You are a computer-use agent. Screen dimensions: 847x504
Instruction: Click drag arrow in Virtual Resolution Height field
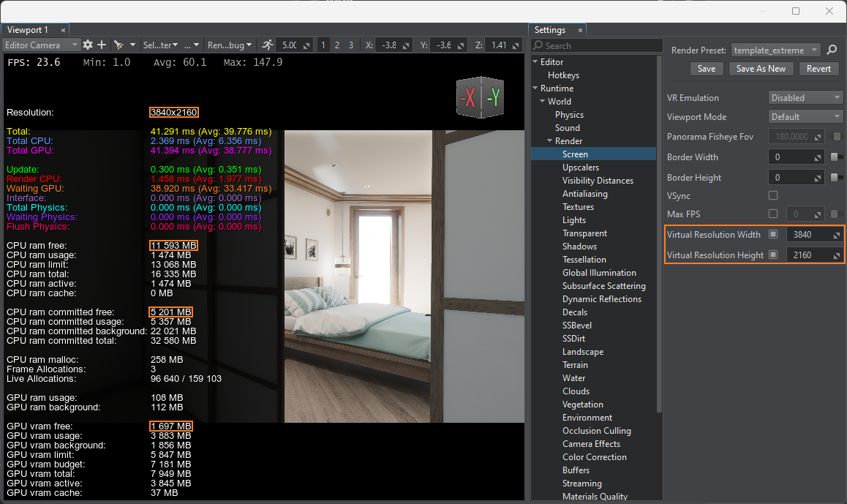click(x=837, y=255)
